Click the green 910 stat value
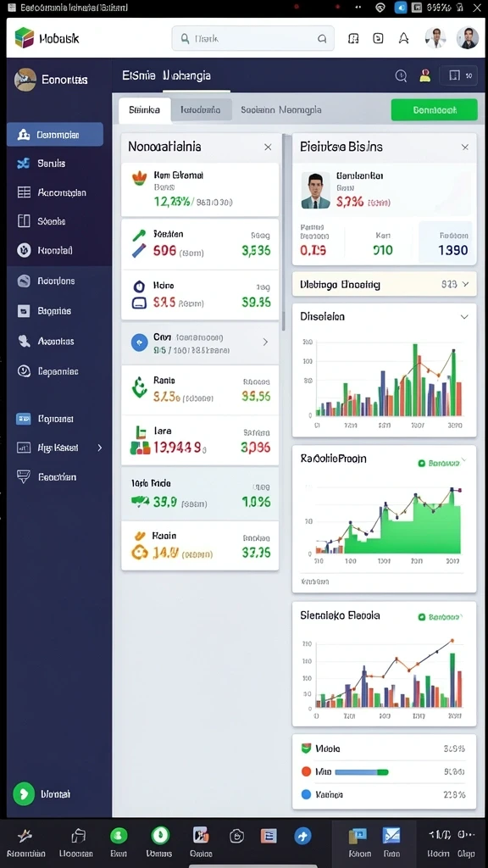This screenshot has width=488, height=868. [383, 250]
